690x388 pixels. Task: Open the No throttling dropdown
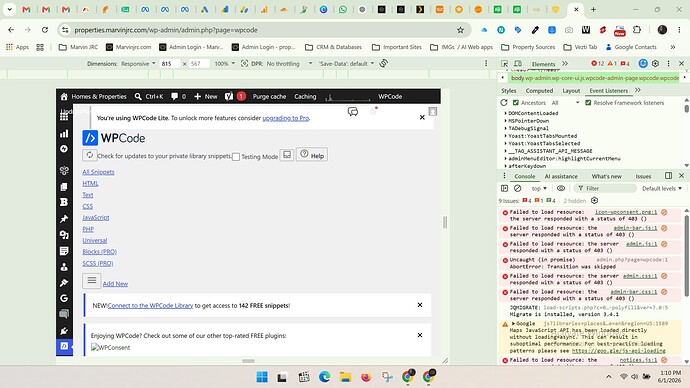(x=289, y=64)
